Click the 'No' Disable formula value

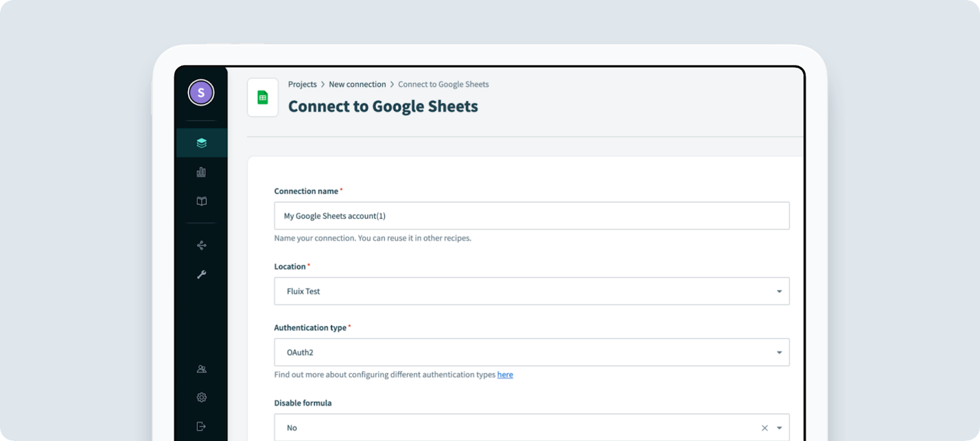(x=292, y=428)
